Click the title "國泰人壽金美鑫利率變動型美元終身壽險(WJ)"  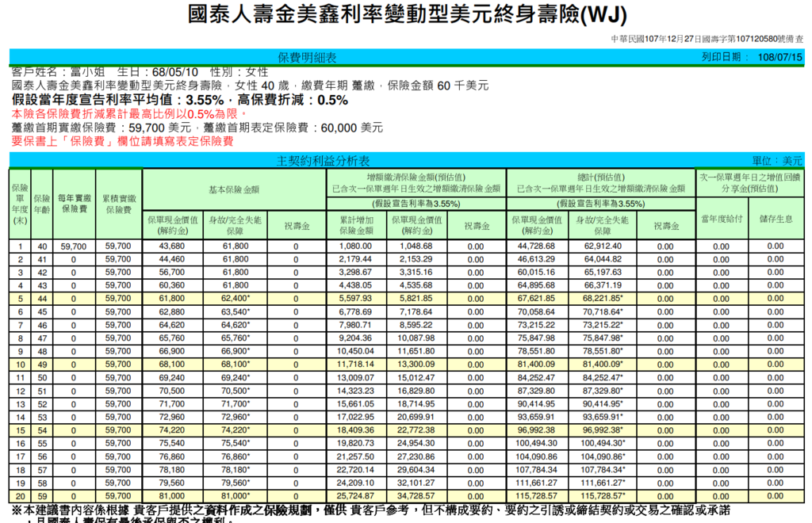407,15
